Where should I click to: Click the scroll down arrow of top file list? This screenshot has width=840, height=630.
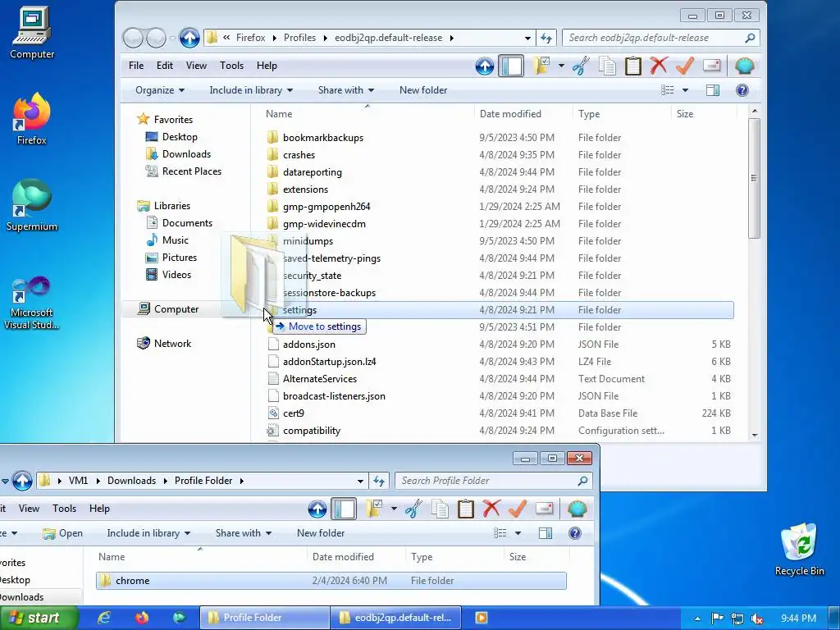click(755, 435)
